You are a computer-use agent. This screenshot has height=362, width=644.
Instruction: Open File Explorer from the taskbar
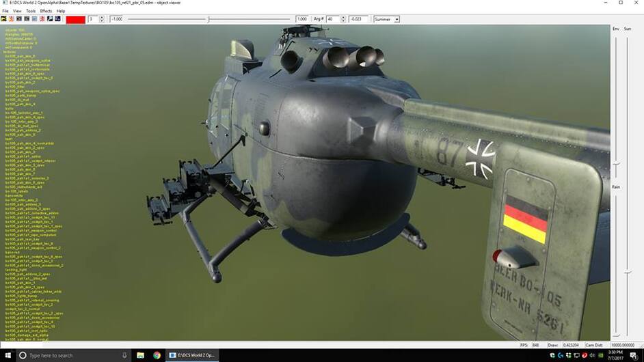pos(141,355)
